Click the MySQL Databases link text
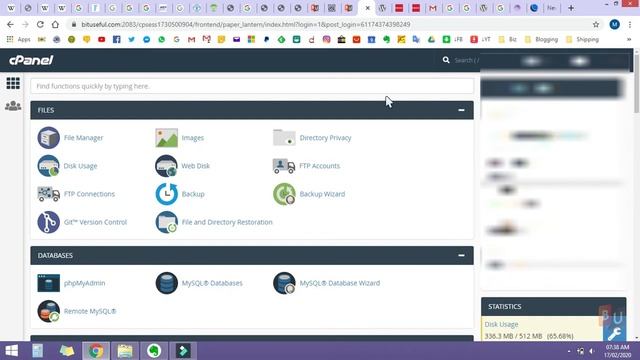 tap(212, 283)
